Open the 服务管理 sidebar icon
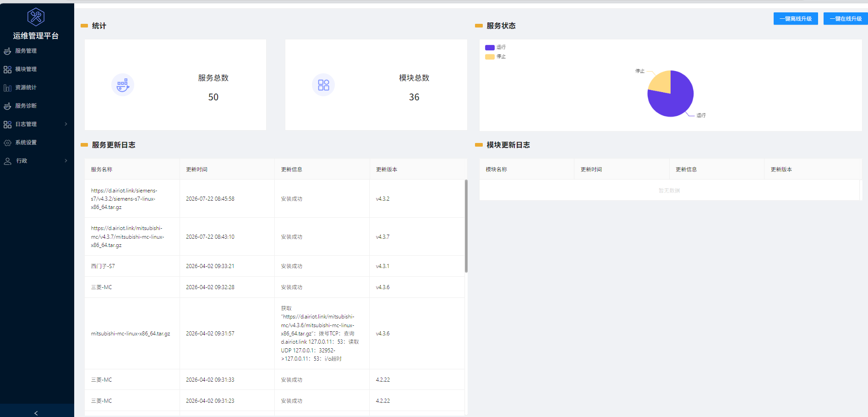This screenshot has width=868, height=417. point(7,51)
